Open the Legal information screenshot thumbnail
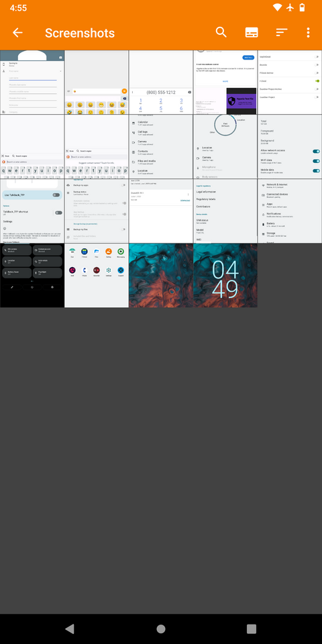Screen dimensions: 322x644 225,211
